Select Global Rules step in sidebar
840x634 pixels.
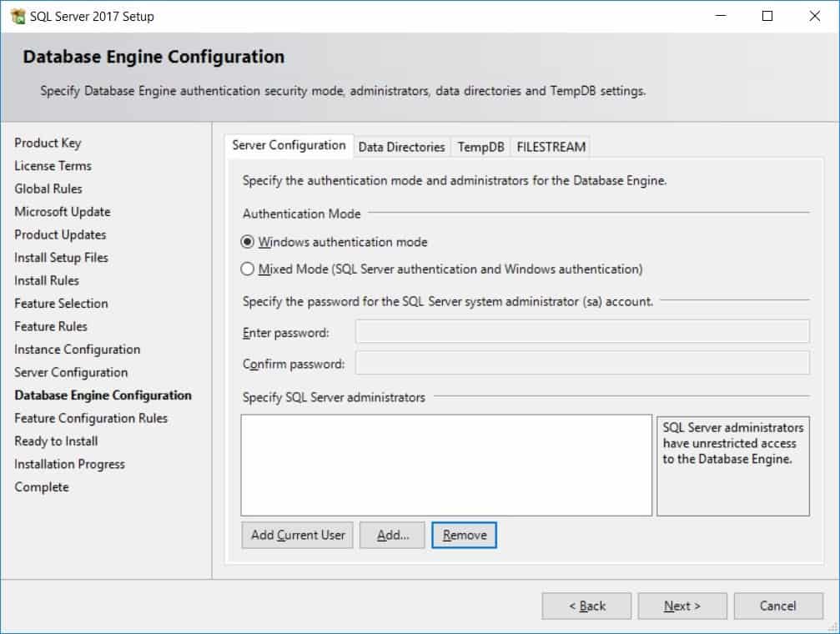[48, 189]
